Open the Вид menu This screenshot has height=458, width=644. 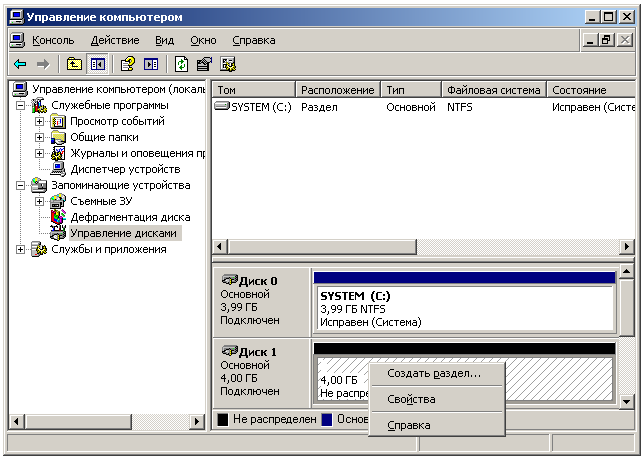coord(164,40)
